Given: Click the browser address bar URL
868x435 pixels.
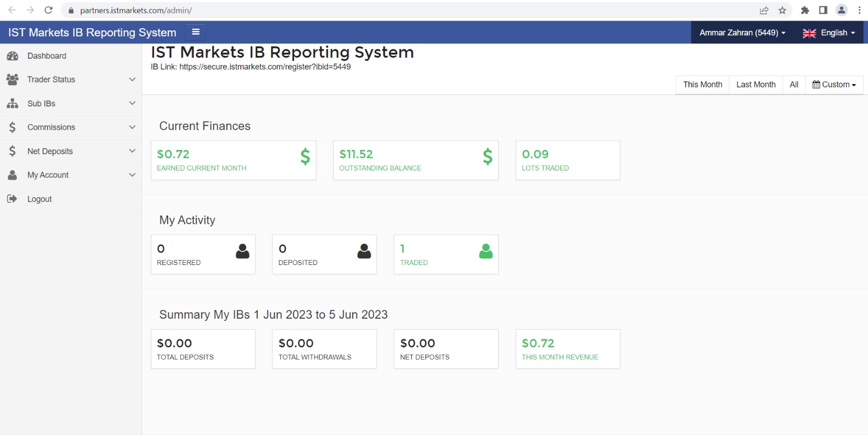Looking at the screenshot, I should point(136,10).
